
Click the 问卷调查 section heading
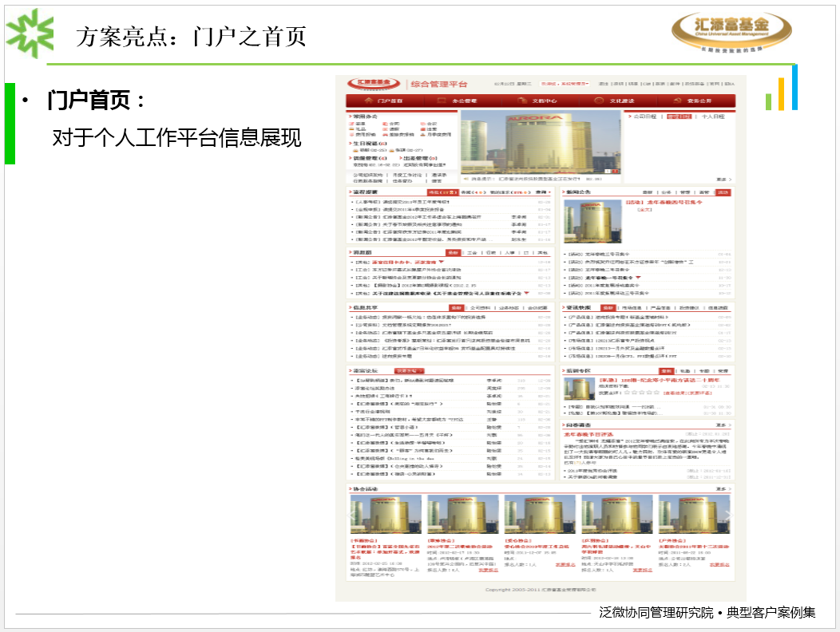pos(579,425)
